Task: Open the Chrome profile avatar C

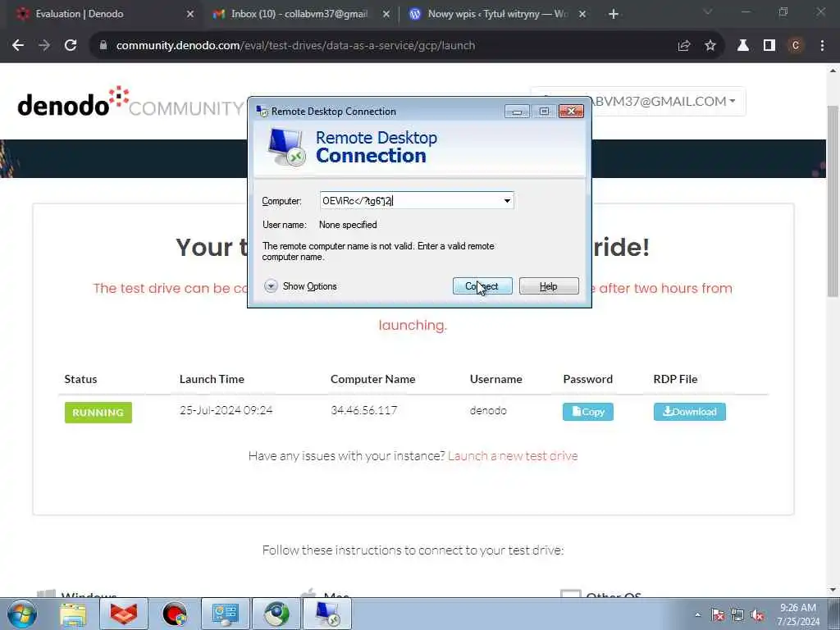Action: pyautogui.click(x=796, y=46)
